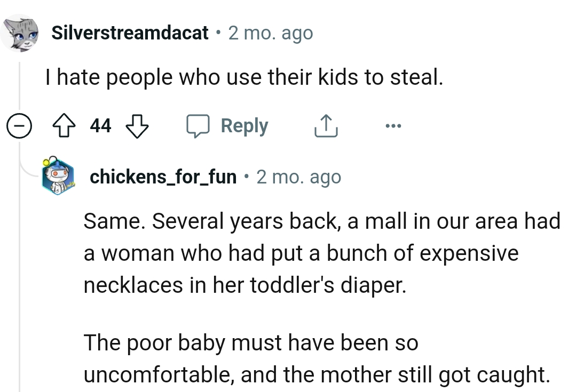Click the speech bubble Reply icon
The width and height of the screenshot is (576, 392).
(199, 125)
